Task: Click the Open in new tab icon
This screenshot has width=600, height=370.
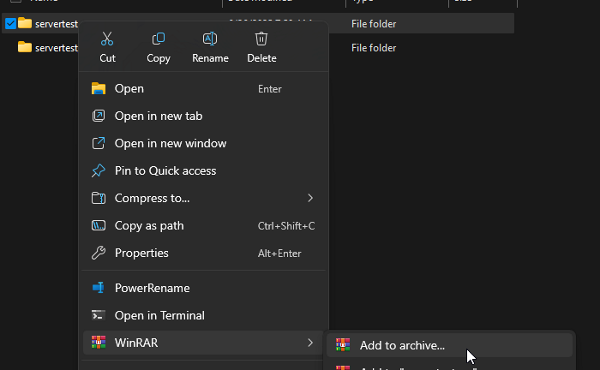Action: (98, 116)
